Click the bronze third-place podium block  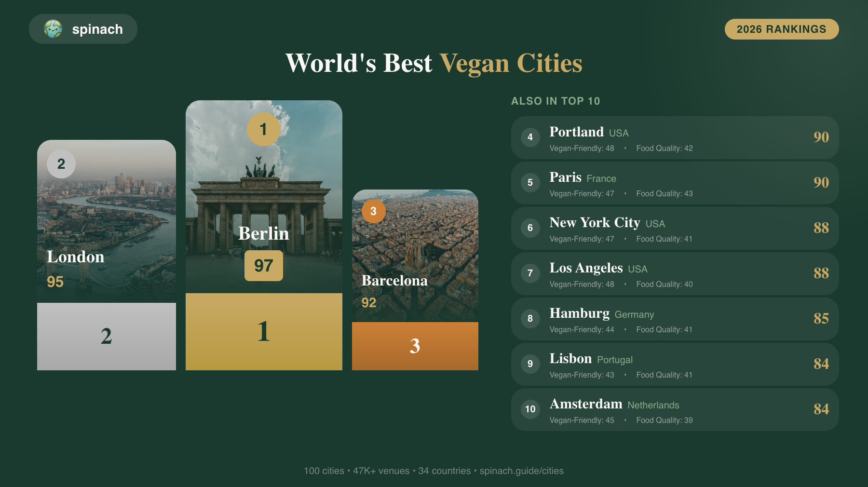[x=415, y=346]
